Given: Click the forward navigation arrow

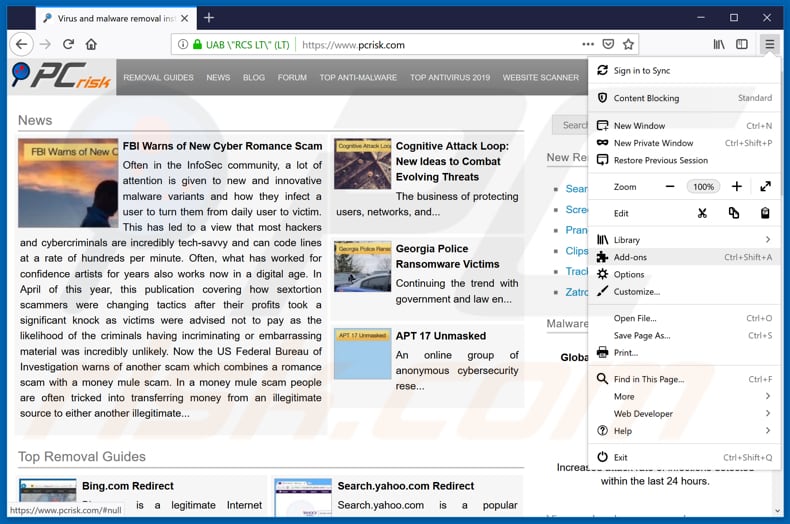Looking at the screenshot, I should [45, 44].
